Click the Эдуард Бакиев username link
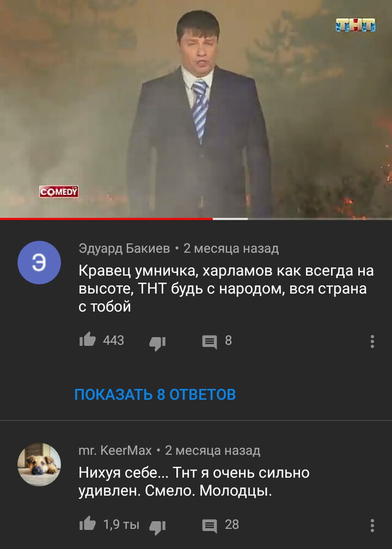The width and height of the screenshot is (392, 549). coord(124,248)
